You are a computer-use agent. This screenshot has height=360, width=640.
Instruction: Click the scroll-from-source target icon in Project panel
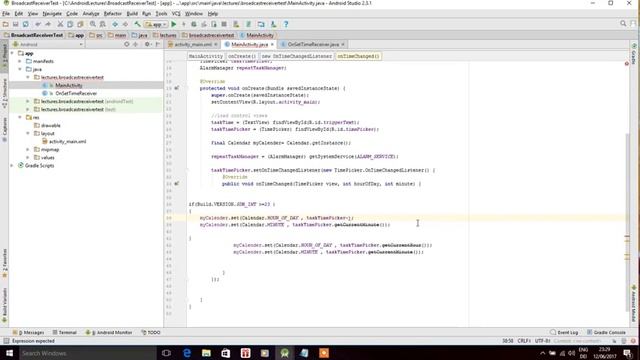(127, 44)
